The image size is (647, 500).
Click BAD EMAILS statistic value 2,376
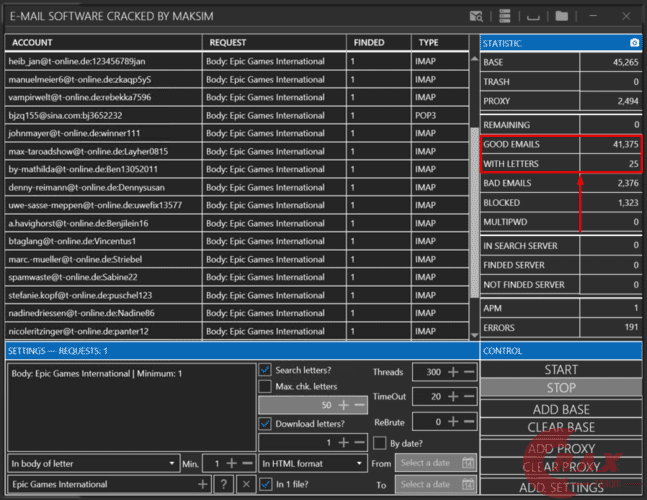click(628, 183)
